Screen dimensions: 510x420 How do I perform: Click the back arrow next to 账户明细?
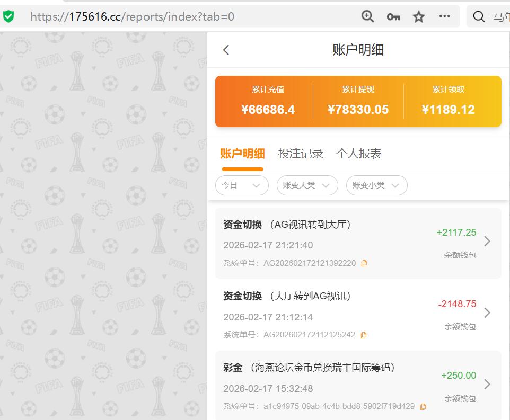coord(226,49)
